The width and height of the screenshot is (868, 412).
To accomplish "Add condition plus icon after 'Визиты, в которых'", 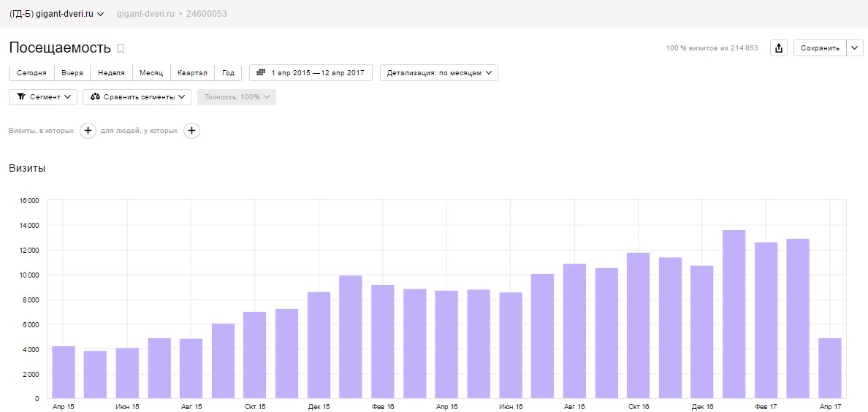I will point(88,131).
